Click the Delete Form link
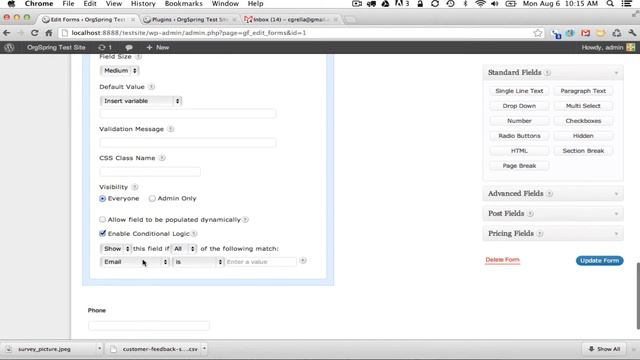 pyautogui.click(x=502, y=260)
